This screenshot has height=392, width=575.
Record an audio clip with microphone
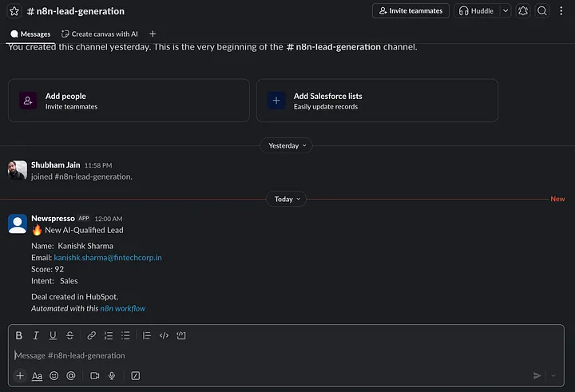pyautogui.click(x=112, y=376)
